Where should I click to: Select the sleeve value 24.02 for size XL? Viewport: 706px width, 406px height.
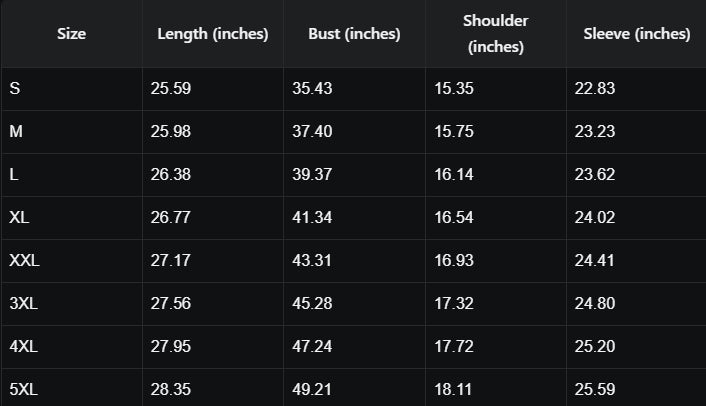594,218
